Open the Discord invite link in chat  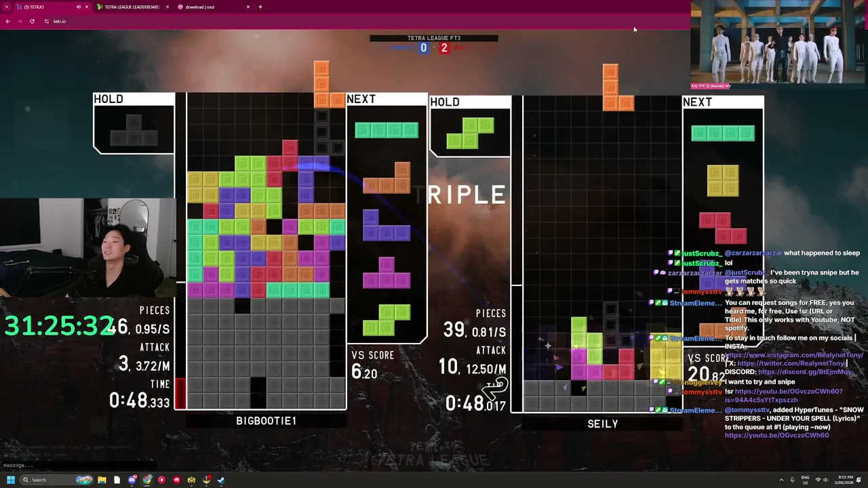click(x=805, y=372)
